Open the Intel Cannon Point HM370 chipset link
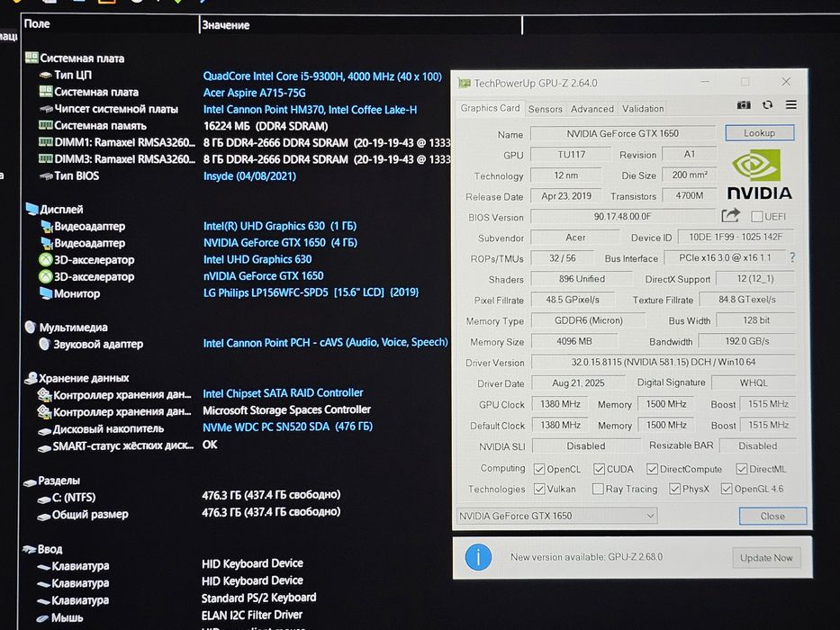 coord(310,110)
